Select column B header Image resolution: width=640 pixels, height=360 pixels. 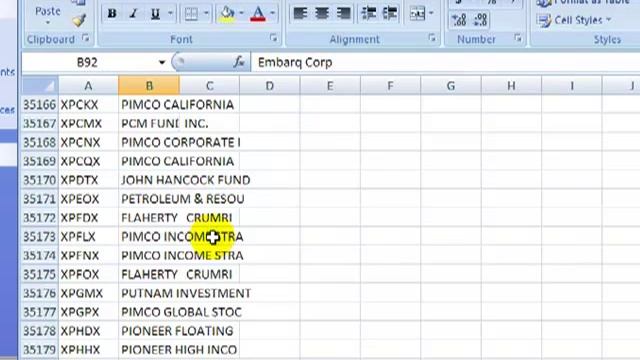pyautogui.click(x=149, y=86)
